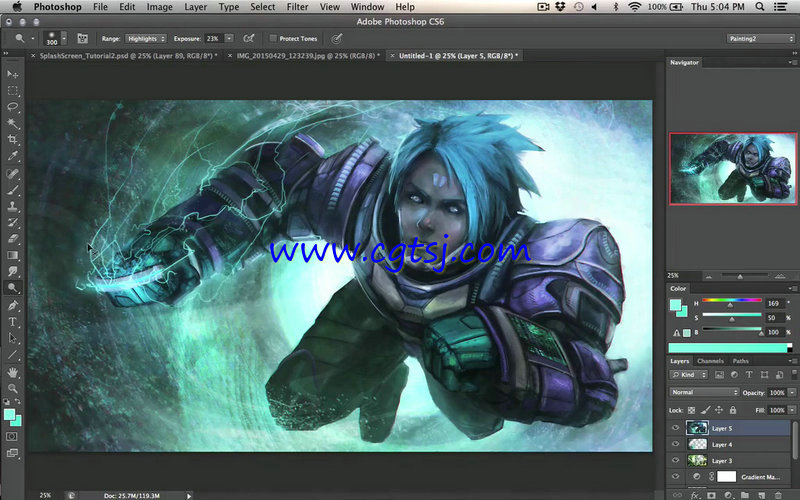Image resolution: width=800 pixels, height=500 pixels.
Task: Switch to the Paths tab
Action: [740, 361]
